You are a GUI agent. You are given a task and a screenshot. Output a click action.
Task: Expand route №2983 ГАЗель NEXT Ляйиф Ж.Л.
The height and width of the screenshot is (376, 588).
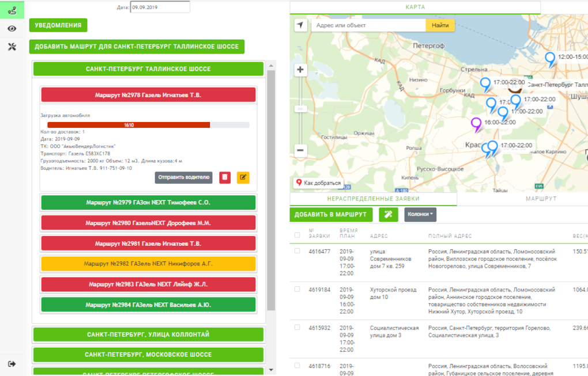149,284
